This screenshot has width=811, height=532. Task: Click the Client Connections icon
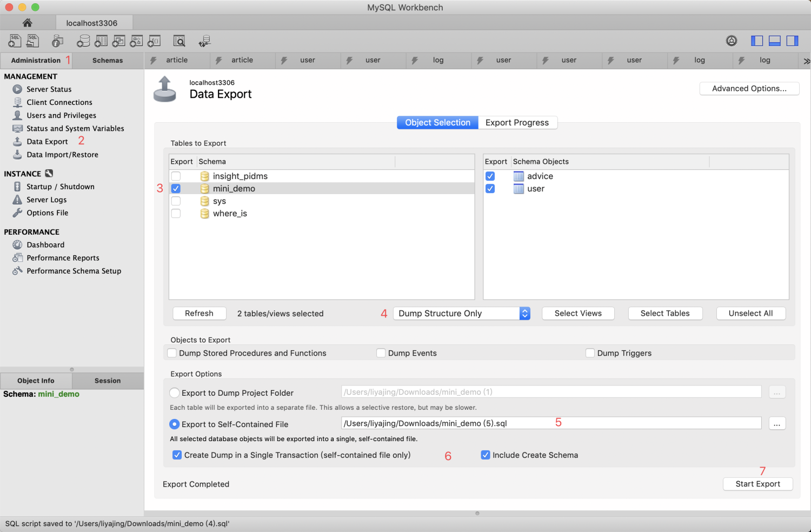(17, 102)
